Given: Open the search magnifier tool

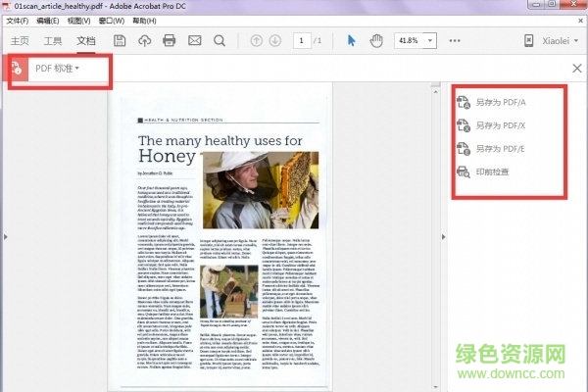Looking at the screenshot, I should [219, 40].
